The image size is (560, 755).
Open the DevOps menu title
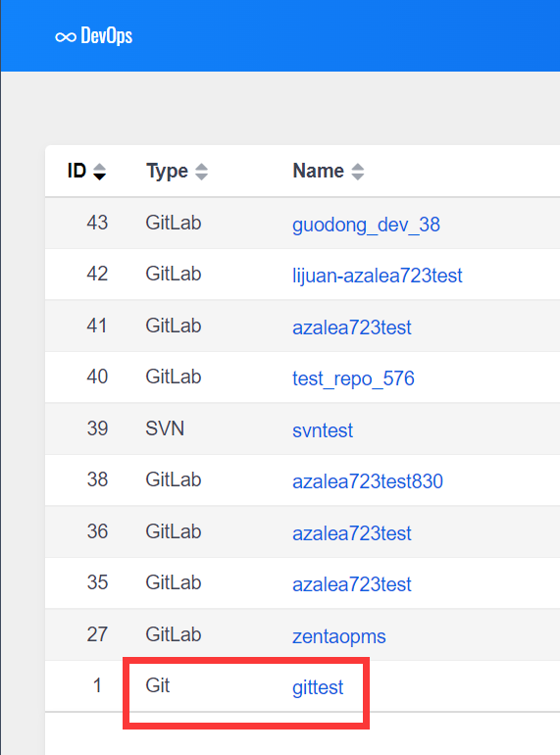tap(107, 35)
